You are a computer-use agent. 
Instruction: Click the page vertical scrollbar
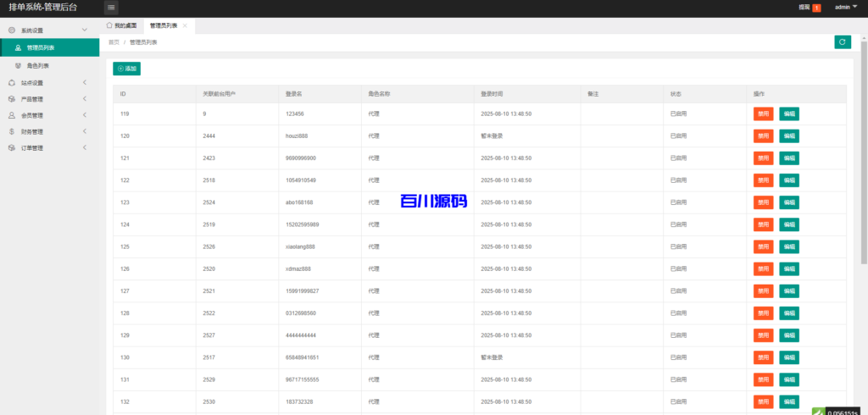point(864,169)
